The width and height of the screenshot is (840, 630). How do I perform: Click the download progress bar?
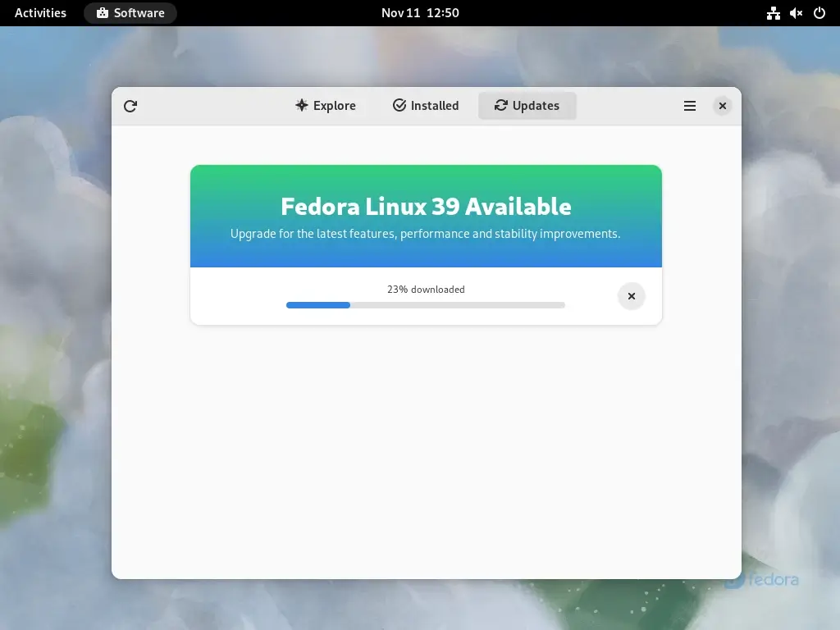pos(426,305)
